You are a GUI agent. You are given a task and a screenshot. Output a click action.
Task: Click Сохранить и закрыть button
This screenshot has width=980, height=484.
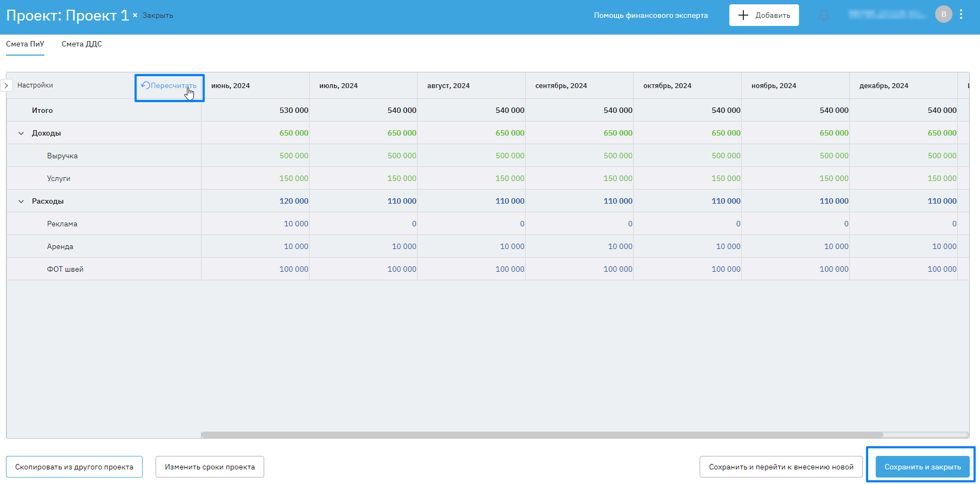click(922, 467)
